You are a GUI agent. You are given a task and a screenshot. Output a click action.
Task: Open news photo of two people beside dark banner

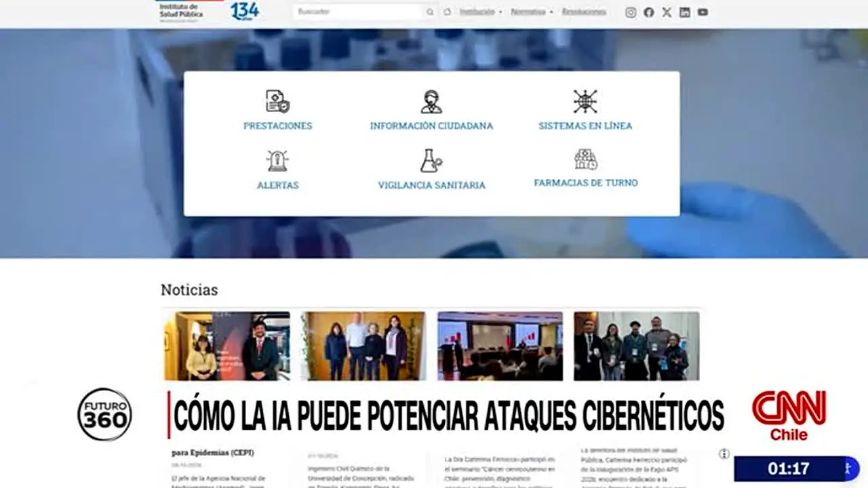[227, 346]
